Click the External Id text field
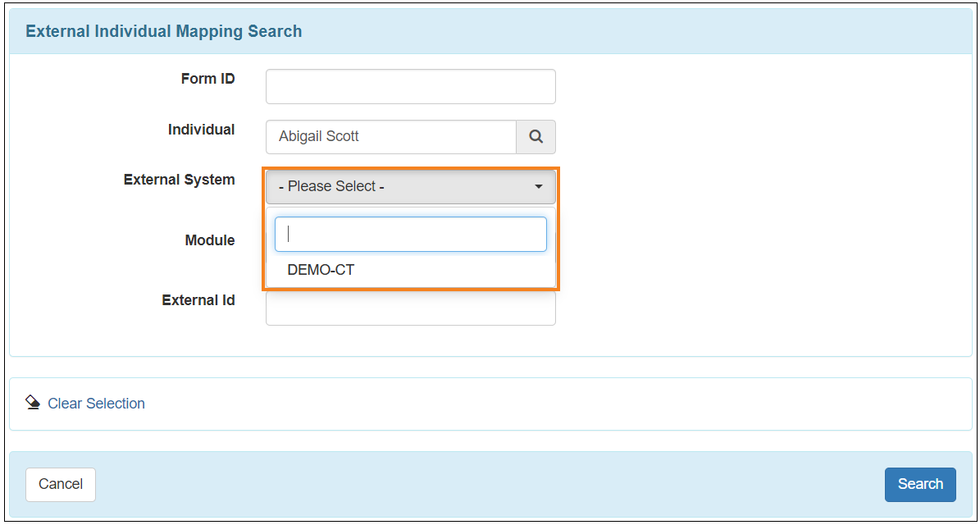Image resolution: width=980 pixels, height=525 pixels. [411, 308]
